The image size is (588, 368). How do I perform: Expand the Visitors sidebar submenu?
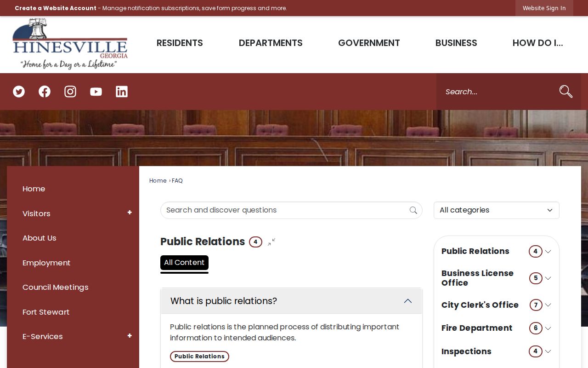click(130, 213)
